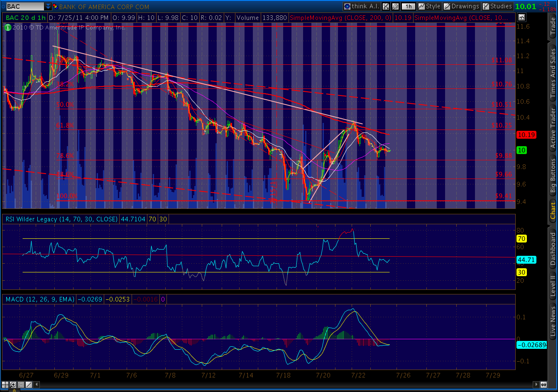
Task: Open the Drawings menu
Action: (461, 6)
